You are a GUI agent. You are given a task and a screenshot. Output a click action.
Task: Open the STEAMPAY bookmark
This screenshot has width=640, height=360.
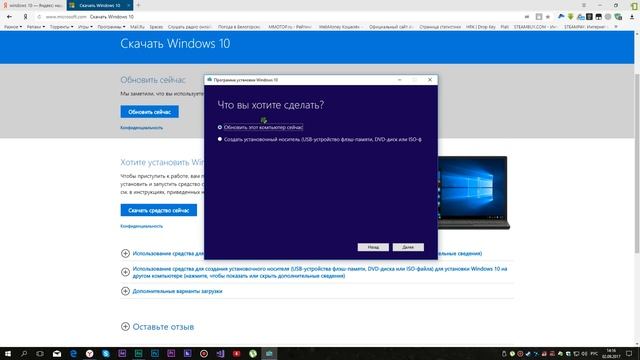586,27
